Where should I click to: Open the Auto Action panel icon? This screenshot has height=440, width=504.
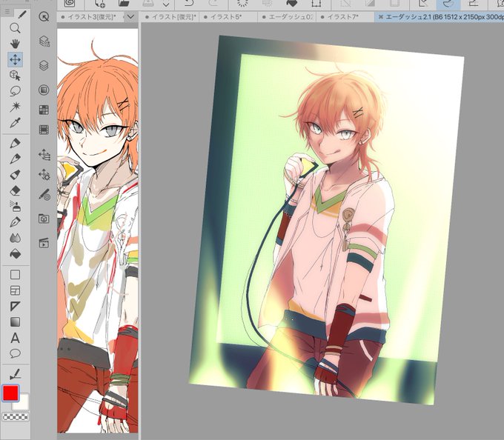[44, 90]
